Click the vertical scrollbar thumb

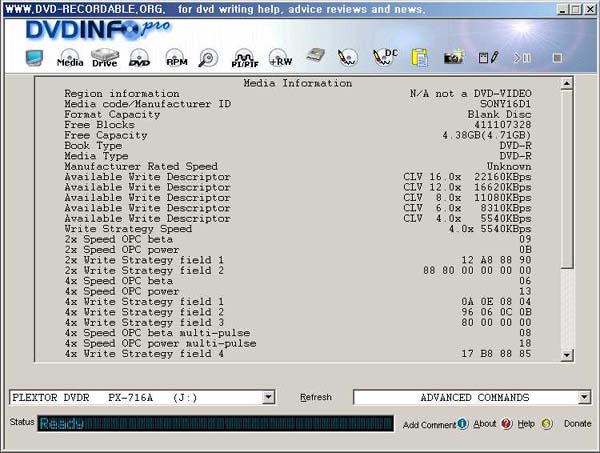566,179
